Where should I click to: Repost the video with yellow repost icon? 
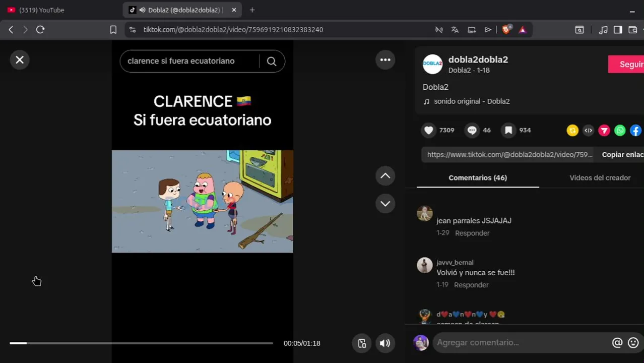572,131
